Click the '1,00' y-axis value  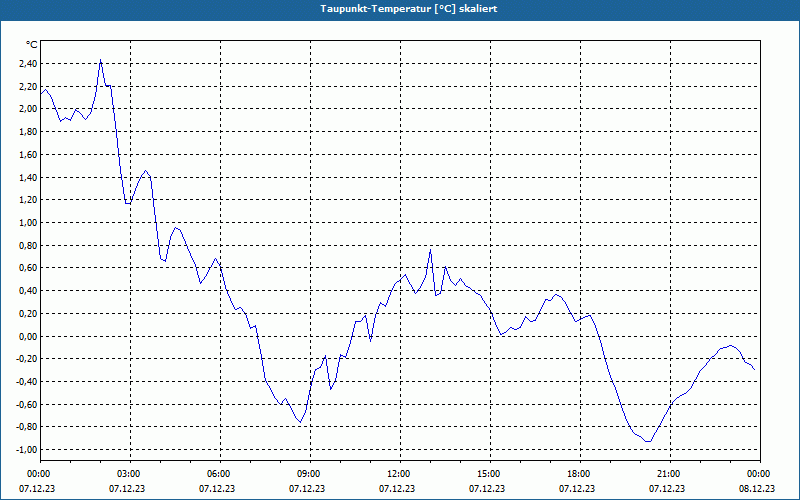coord(28,222)
